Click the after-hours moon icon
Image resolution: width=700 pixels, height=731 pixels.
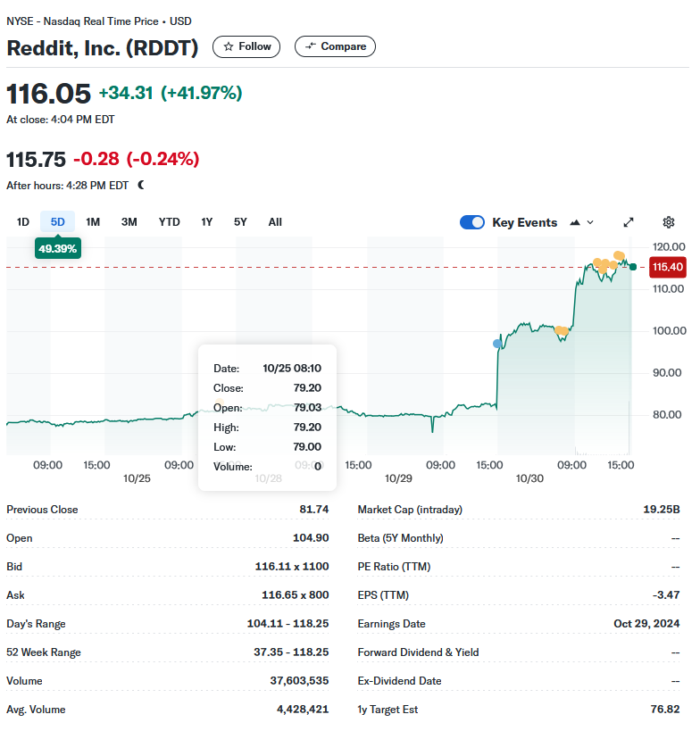coord(141,185)
